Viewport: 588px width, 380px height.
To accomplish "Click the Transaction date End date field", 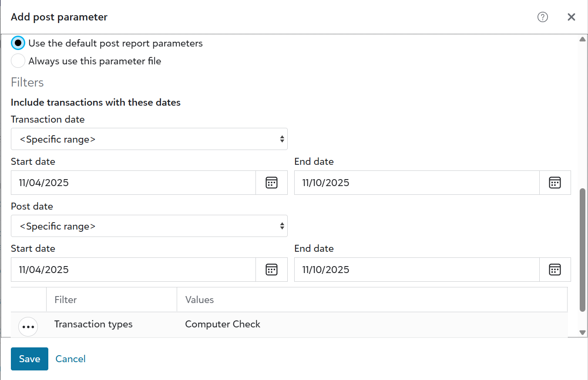I will click(417, 183).
